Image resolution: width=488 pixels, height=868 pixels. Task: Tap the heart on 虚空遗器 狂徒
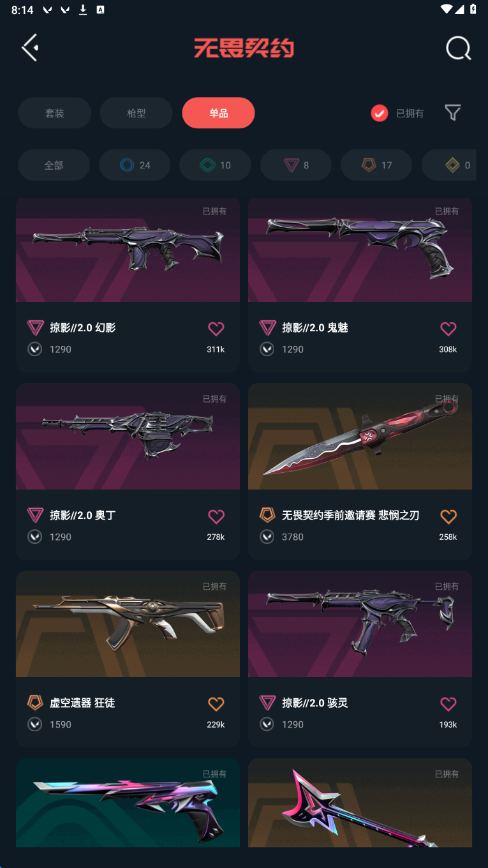(216, 704)
